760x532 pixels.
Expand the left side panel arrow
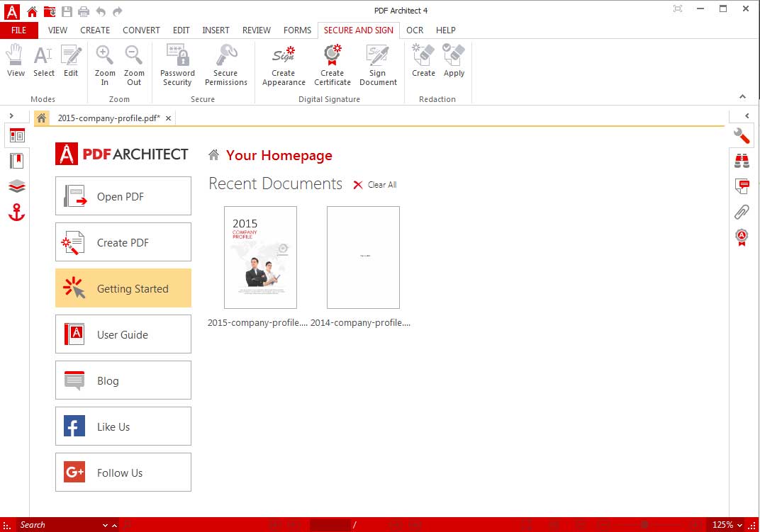pyautogui.click(x=11, y=115)
